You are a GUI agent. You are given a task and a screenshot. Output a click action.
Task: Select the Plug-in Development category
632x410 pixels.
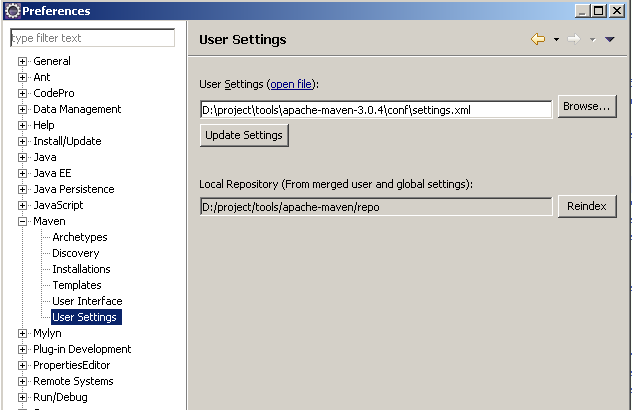coord(82,349)
